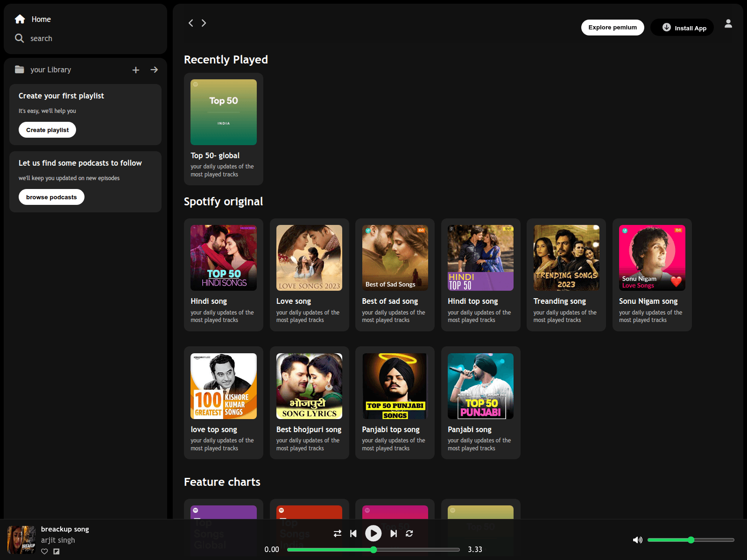Open the Hindi top song cover
Screen dimensions: 747x560
[480, 258]
